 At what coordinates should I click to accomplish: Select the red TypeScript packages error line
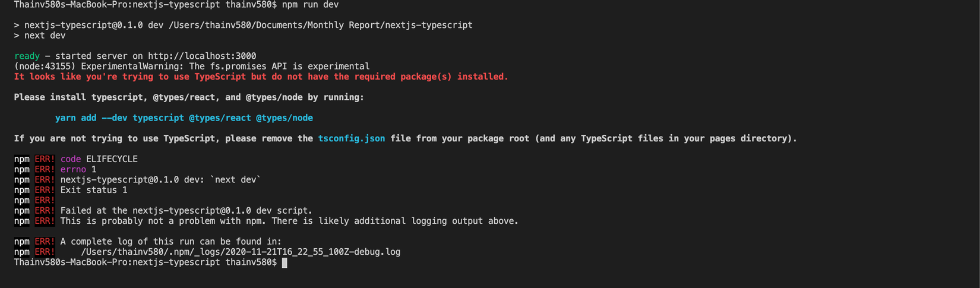pyautogui.click(x=261, y=77)
